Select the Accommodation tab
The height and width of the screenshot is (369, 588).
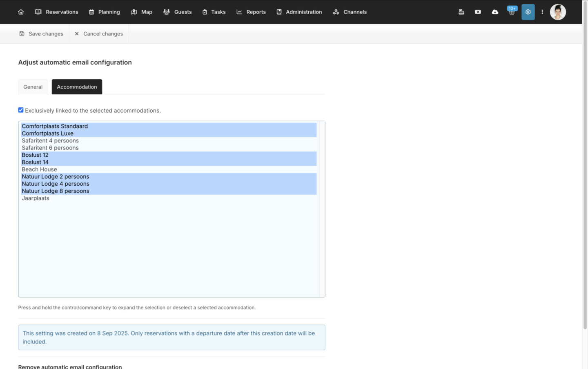click(77, 87)
